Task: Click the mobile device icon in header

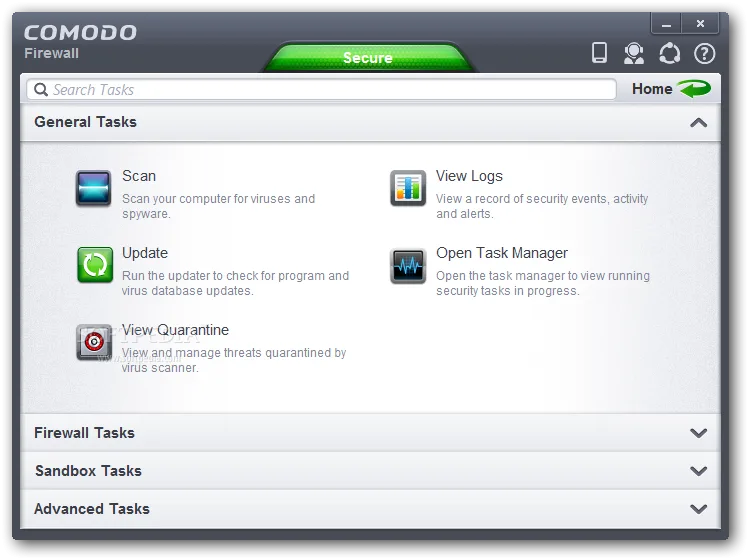Action: [x=599, y=53]
